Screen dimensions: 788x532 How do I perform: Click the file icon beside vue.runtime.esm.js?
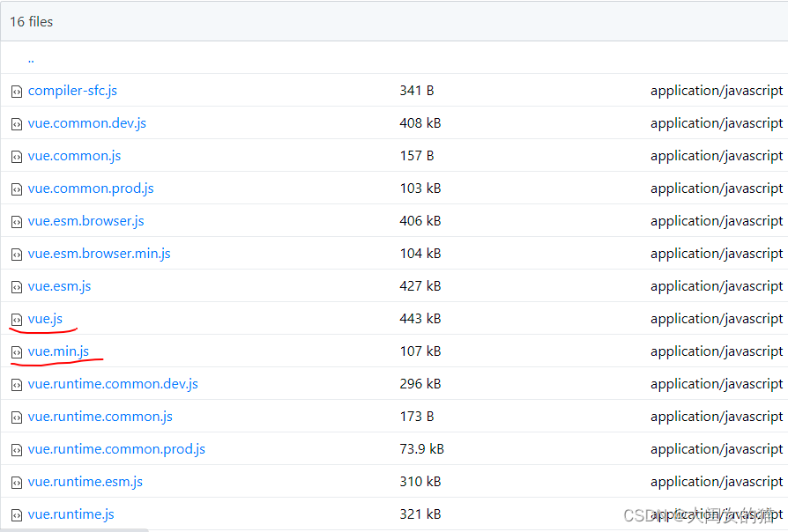17,483
